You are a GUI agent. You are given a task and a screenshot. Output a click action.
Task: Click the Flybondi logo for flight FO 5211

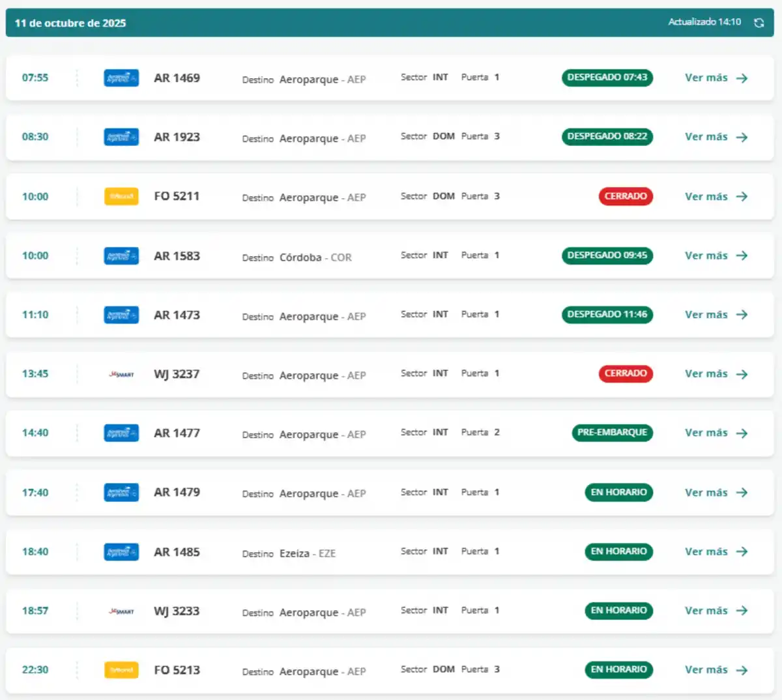click(x=121, y=196)
